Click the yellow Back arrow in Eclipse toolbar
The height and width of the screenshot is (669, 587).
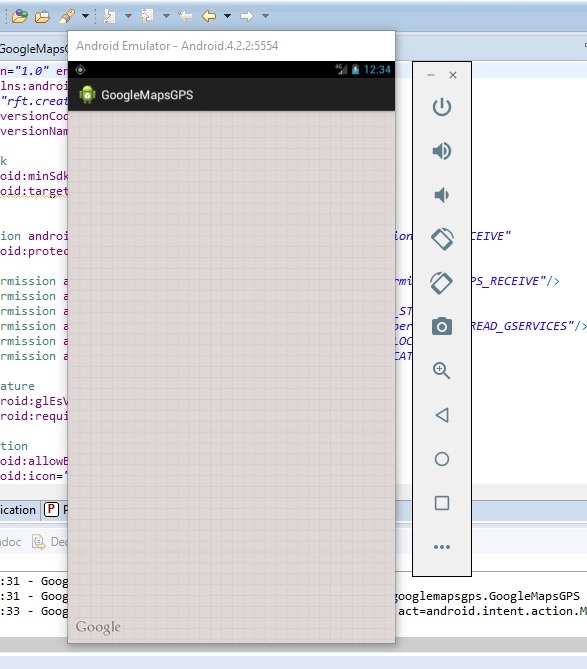[x=209, y=16]
